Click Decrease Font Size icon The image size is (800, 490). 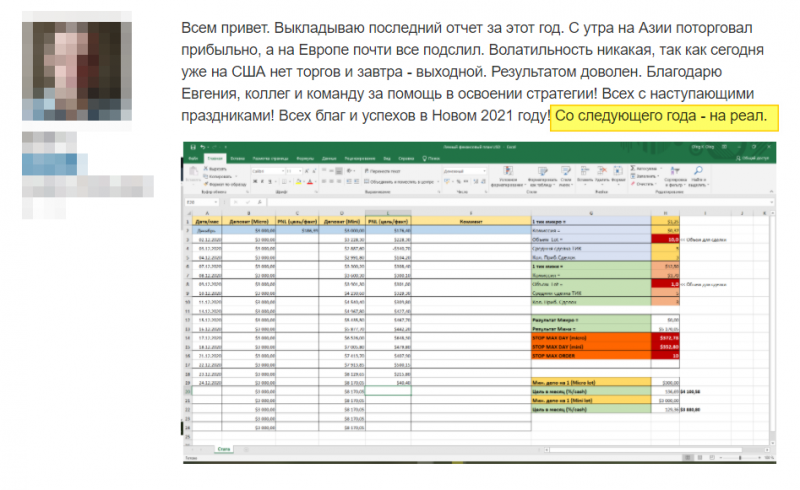click(x=313, y=171)
